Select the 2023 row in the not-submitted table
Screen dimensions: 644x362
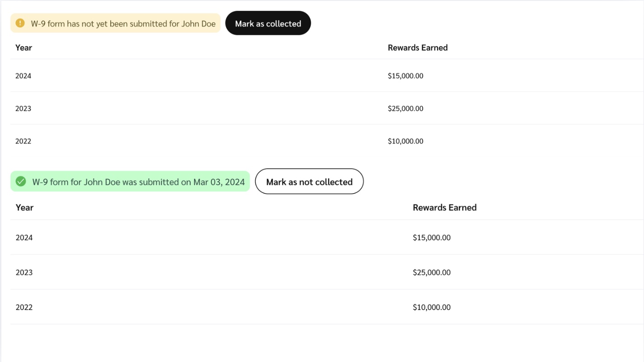(x=23, y=108)
